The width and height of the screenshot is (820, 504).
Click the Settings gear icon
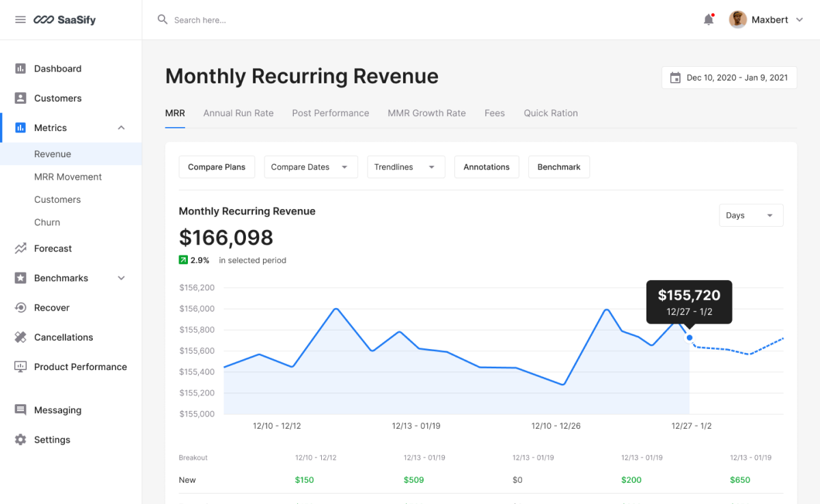click(20, 440)
